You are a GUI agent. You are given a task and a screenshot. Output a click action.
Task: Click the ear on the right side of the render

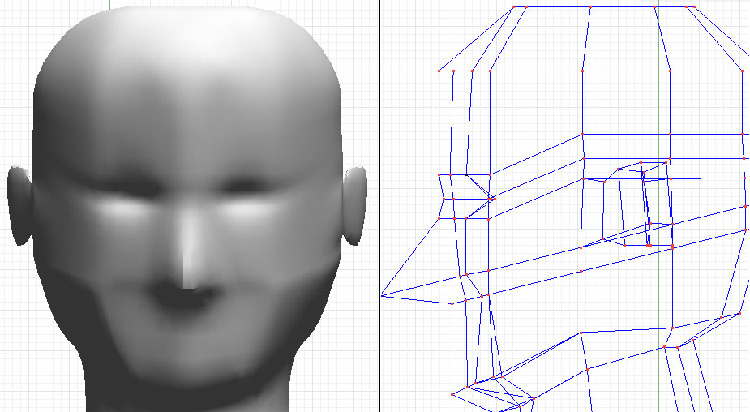(x=356, y=206)
